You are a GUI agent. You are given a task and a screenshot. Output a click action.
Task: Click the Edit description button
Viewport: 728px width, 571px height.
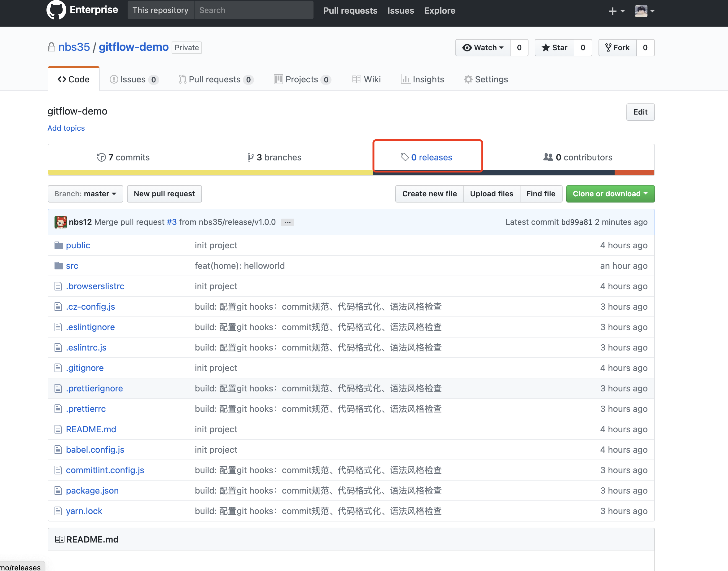pos(640,112)
